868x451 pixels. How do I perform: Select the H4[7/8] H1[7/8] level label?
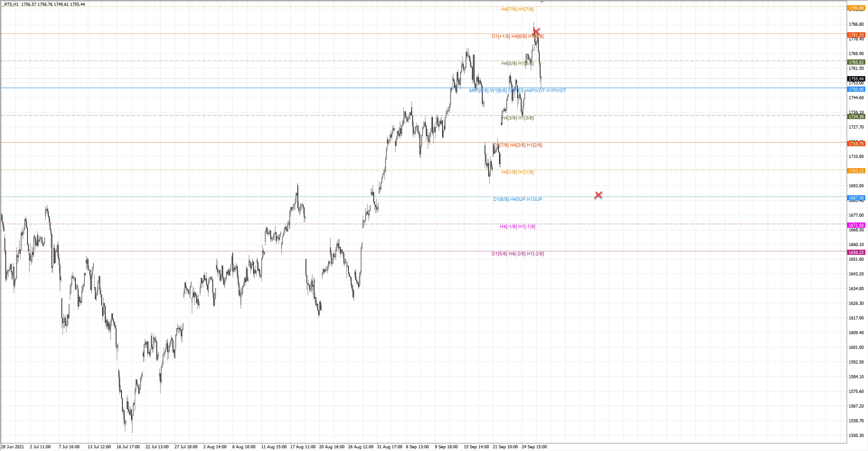click(x=517, y=9)
